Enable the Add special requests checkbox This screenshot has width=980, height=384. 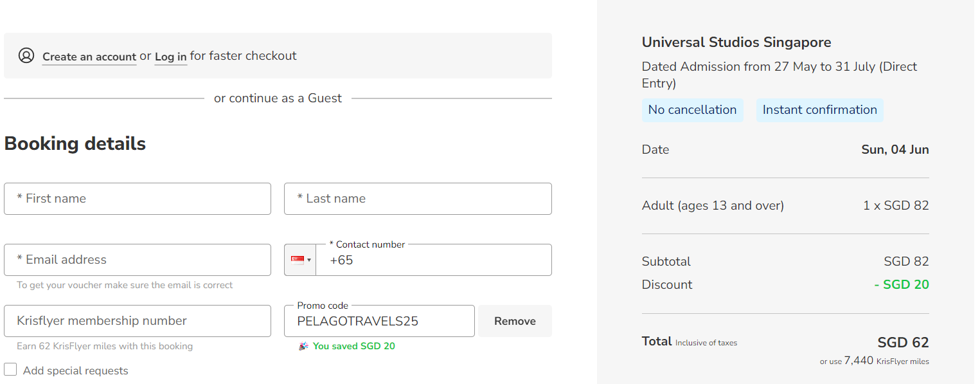pyautogui.click(x=10, y=370)
